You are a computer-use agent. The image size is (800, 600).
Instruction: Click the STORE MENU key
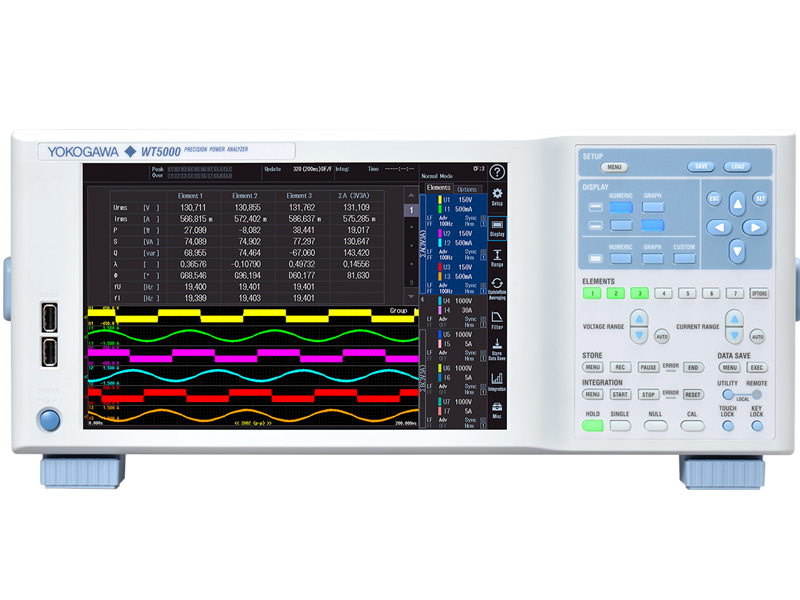point(592,367)
